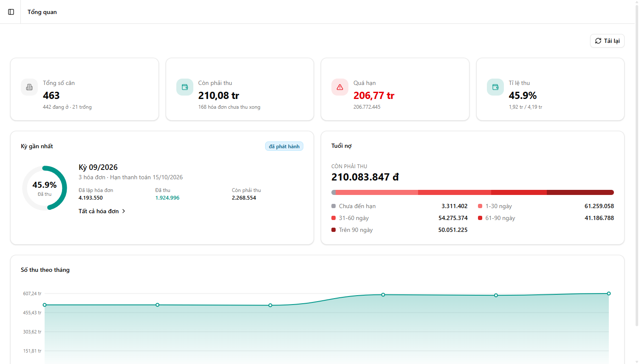Click the 45.9% value in Tỉ lệ thu card
The height and width of the screenshot is (364, 639).
pos(523,96)
